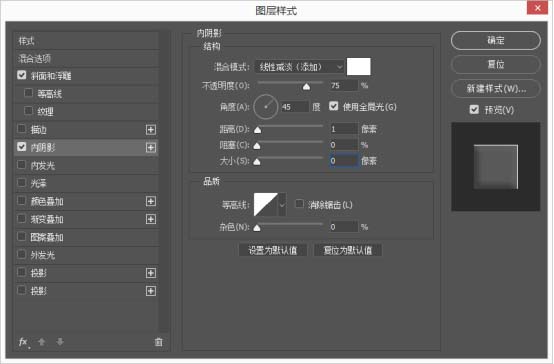Open the white shadow color swatch

[x=359, y=66]
